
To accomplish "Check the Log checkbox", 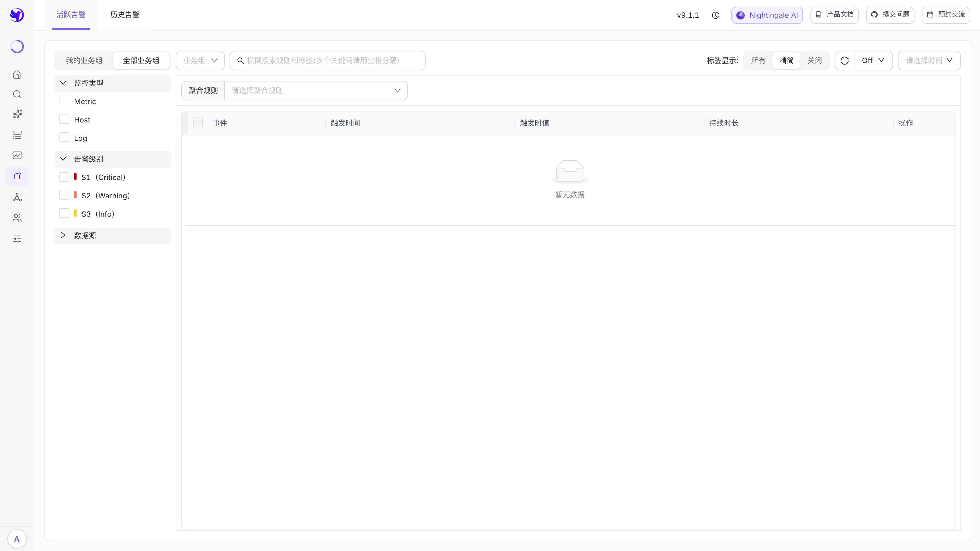I will point(64,137).
